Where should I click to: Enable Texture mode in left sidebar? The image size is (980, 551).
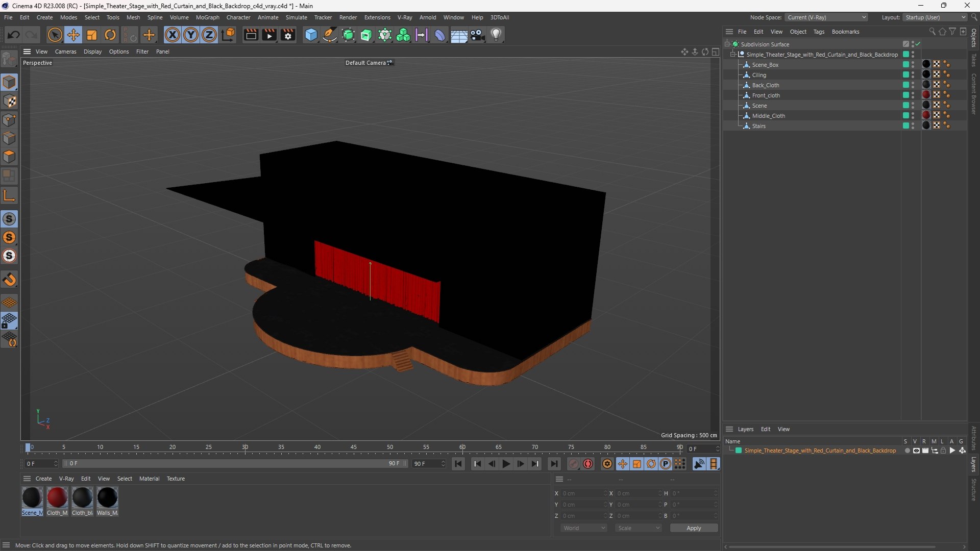point(10,101)
